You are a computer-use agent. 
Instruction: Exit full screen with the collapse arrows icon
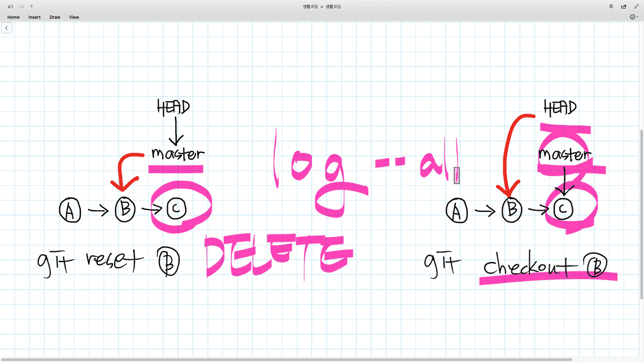636,6
